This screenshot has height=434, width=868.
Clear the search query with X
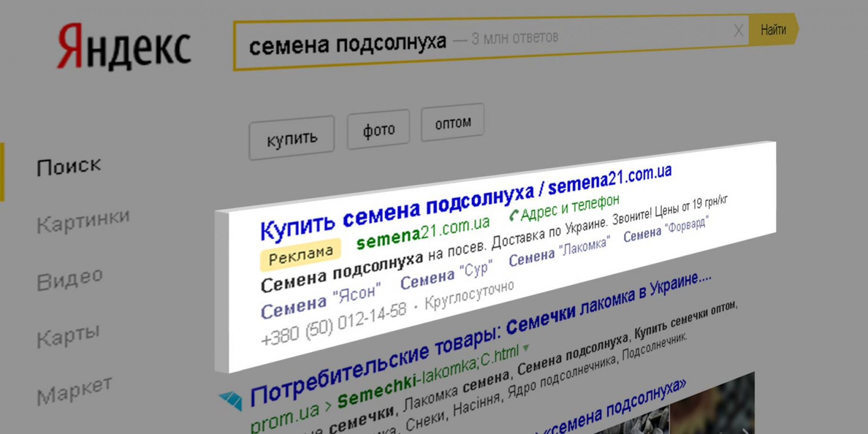click(739, 31)
